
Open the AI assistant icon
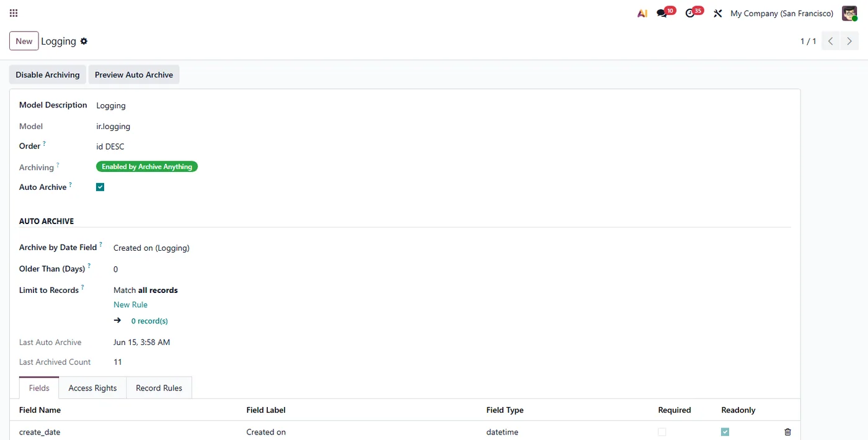coord(642,13)
